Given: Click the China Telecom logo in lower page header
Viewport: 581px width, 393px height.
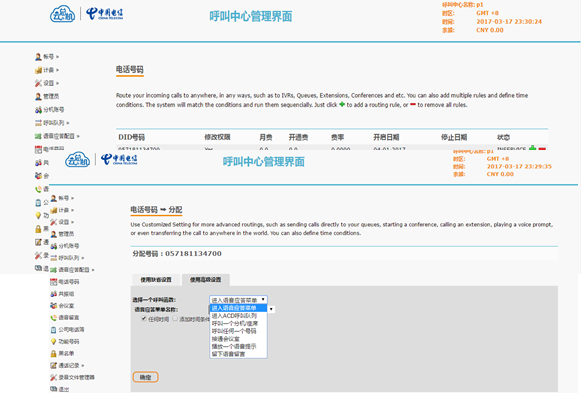Looking at the screenshot, I should pyautogui.click(x=119, y=159).
